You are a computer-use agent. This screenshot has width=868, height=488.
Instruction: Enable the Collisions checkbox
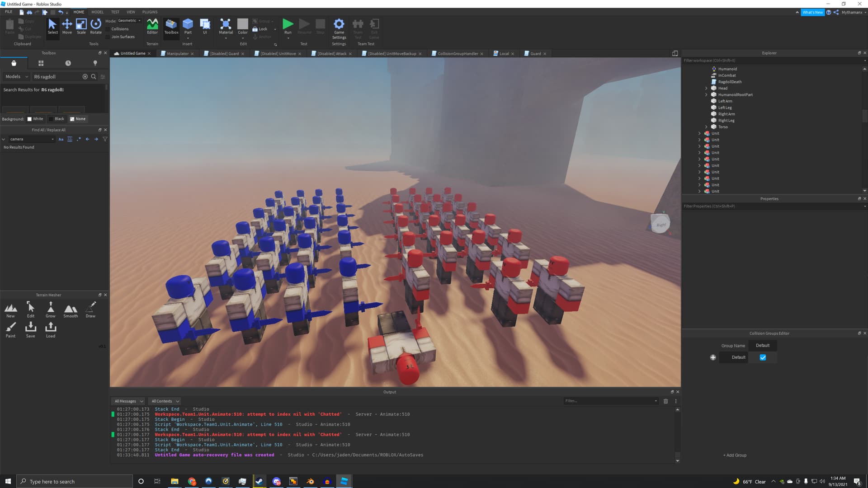click(108, 29)
